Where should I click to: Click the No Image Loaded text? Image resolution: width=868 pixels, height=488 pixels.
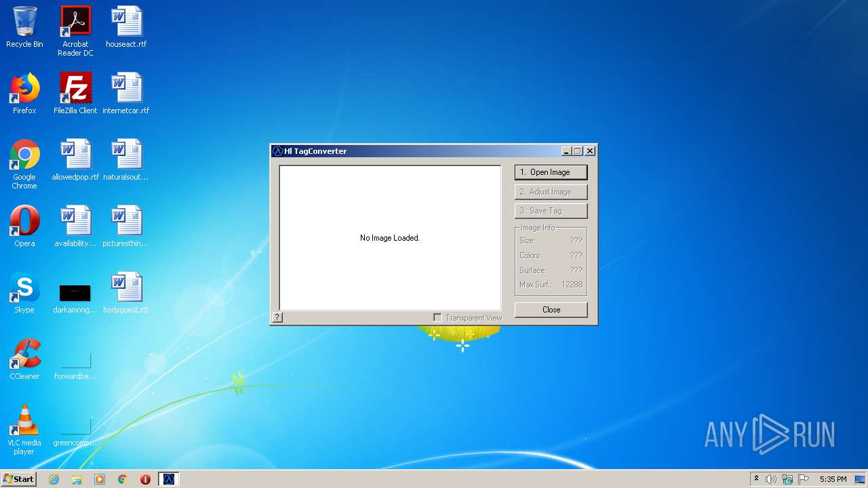tap(390, 238)
